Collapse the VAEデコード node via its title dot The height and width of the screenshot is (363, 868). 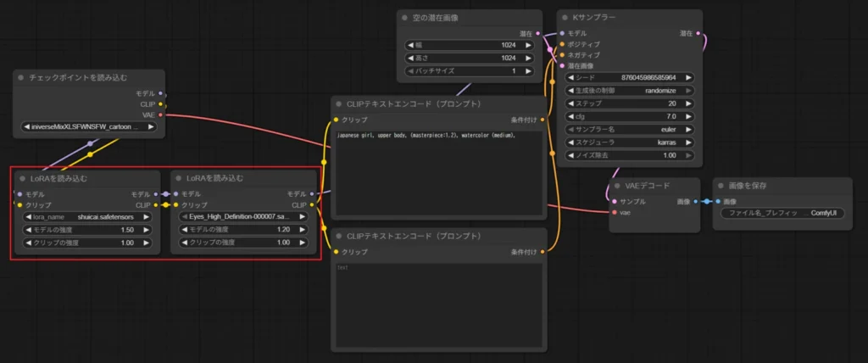pos(618,186)
